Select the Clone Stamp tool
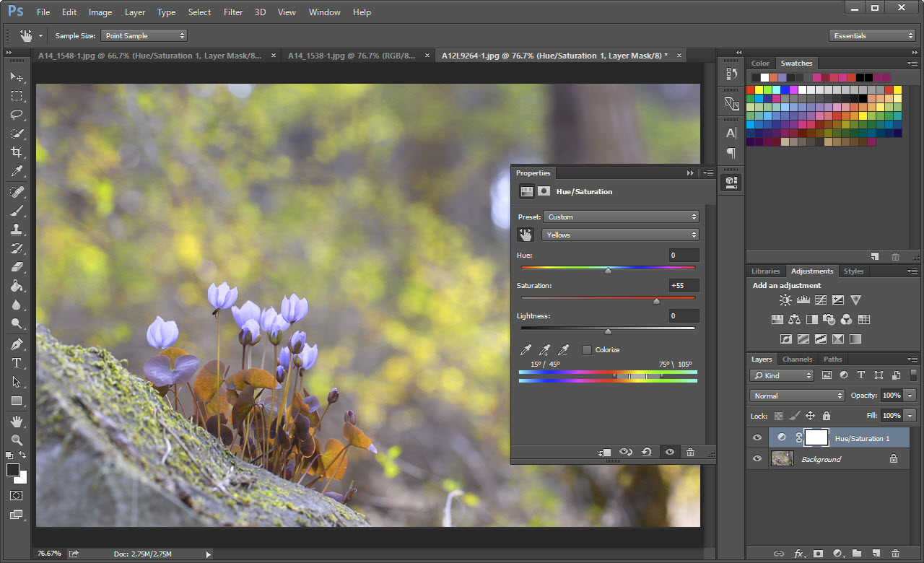This screenshot has width=924, height=563. coord(17,230)
